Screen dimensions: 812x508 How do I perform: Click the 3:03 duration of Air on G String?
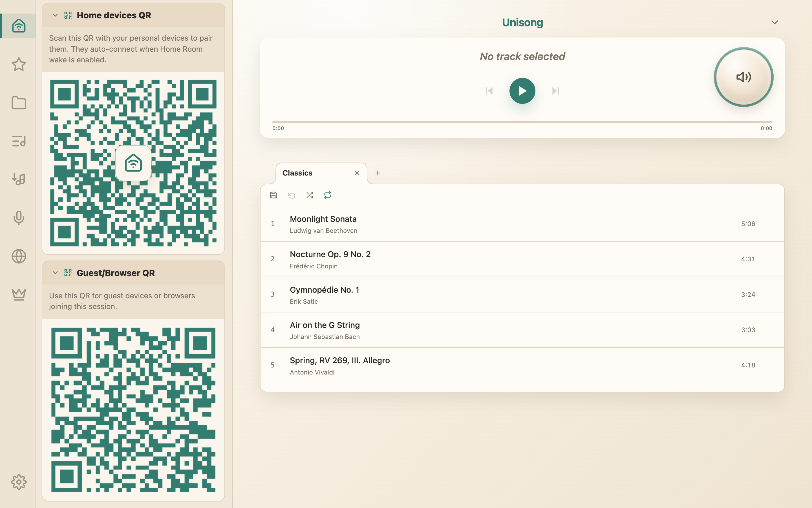748,330
